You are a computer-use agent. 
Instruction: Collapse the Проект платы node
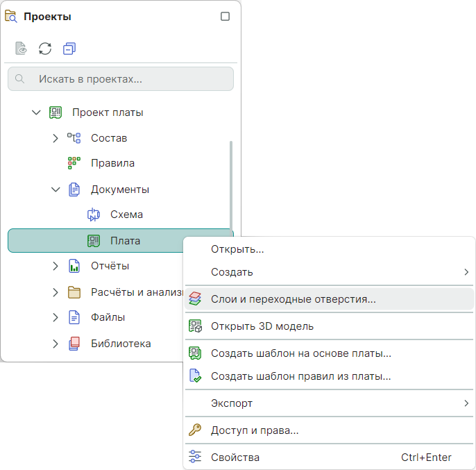[x=37, y=112]
